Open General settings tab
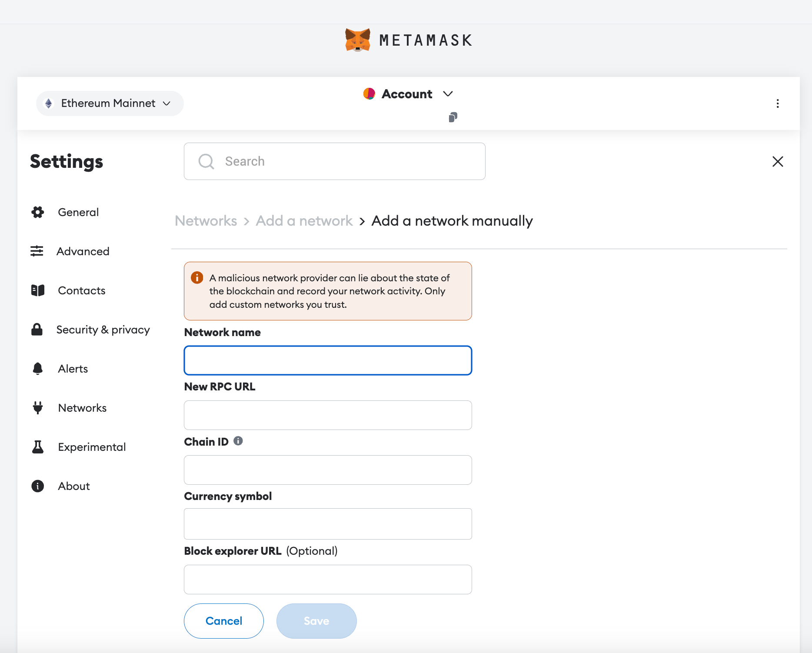Image resolution: width=812 pixels, height=653 pixels. coord(78,212)
